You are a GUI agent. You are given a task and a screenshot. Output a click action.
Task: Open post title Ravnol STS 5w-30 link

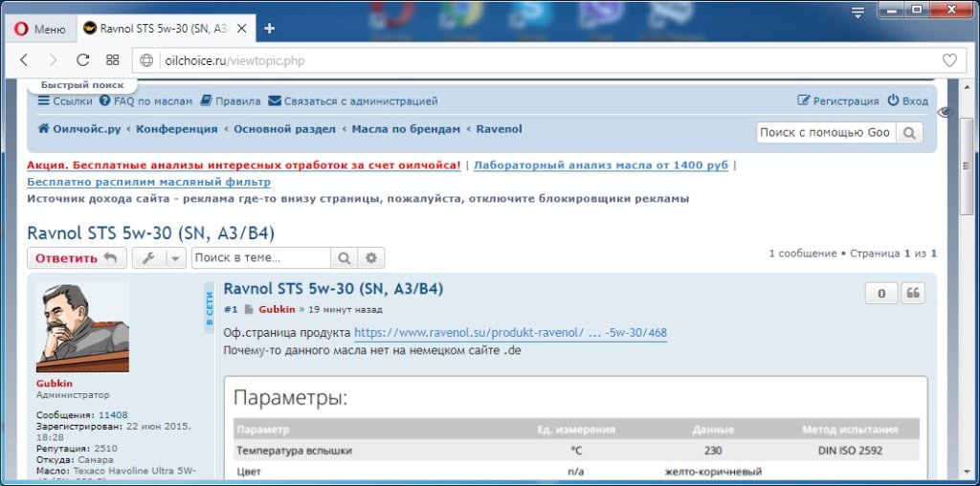333,289
